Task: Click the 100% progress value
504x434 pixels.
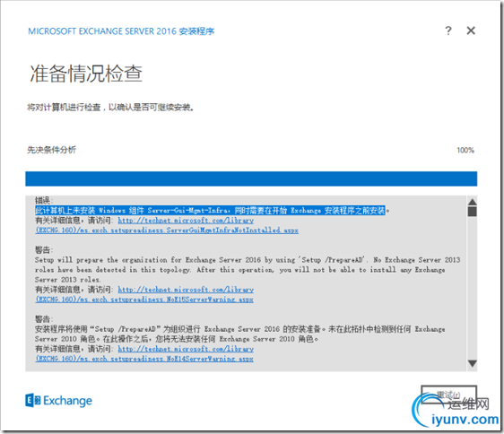Action: 465,150
